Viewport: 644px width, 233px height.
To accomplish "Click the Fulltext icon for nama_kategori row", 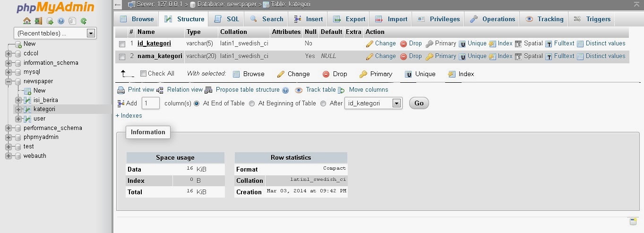I will coord(549,56).
